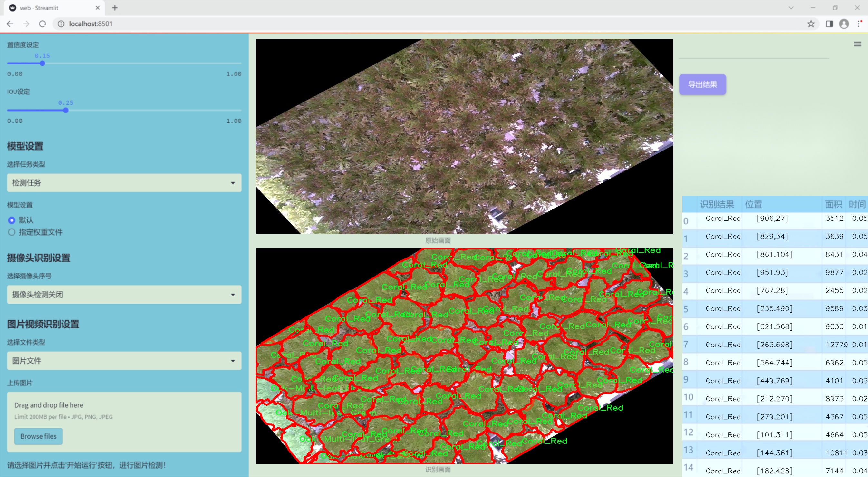Viewport: 868px width, 477px height.
Task: Click the 面积 column header
Action: (833, 204)
